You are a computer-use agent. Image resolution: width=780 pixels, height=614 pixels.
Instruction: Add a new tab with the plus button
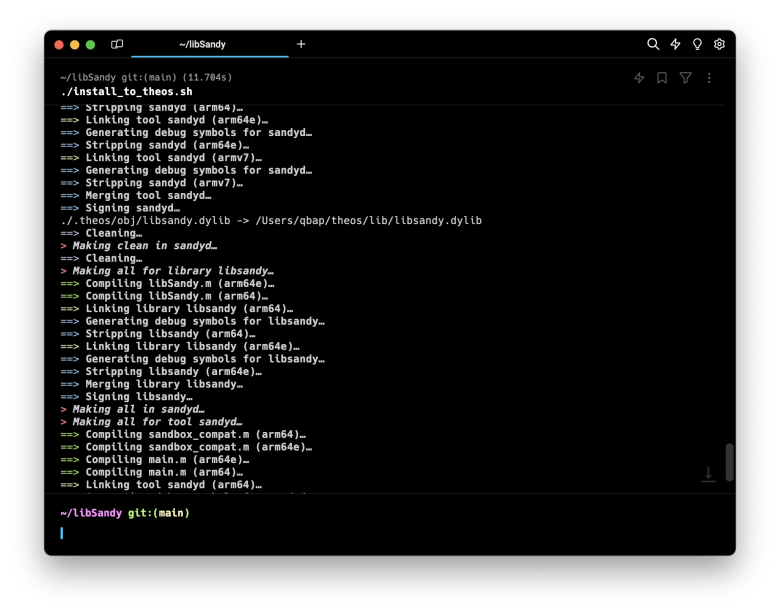pos(301,44)
